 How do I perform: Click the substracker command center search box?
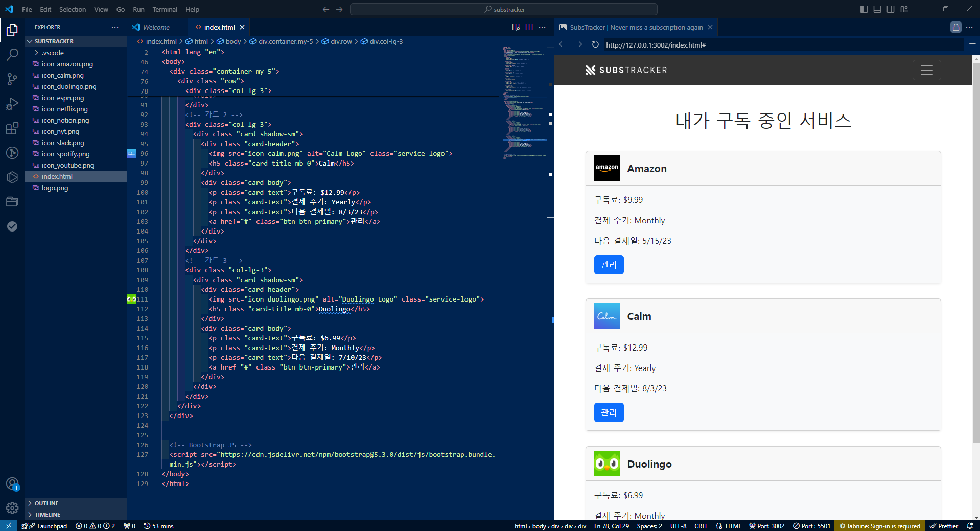tap(503, 9)
